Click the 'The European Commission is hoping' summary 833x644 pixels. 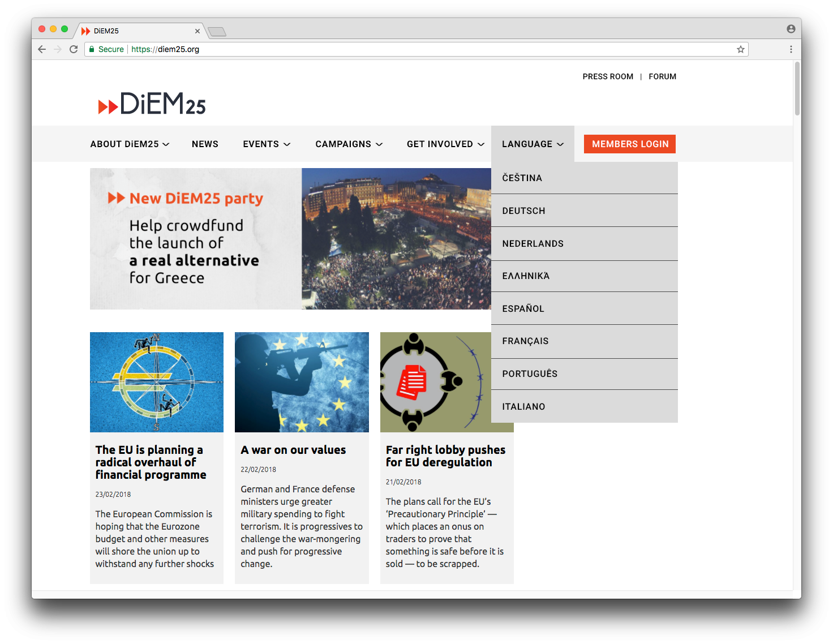(154, 539)
